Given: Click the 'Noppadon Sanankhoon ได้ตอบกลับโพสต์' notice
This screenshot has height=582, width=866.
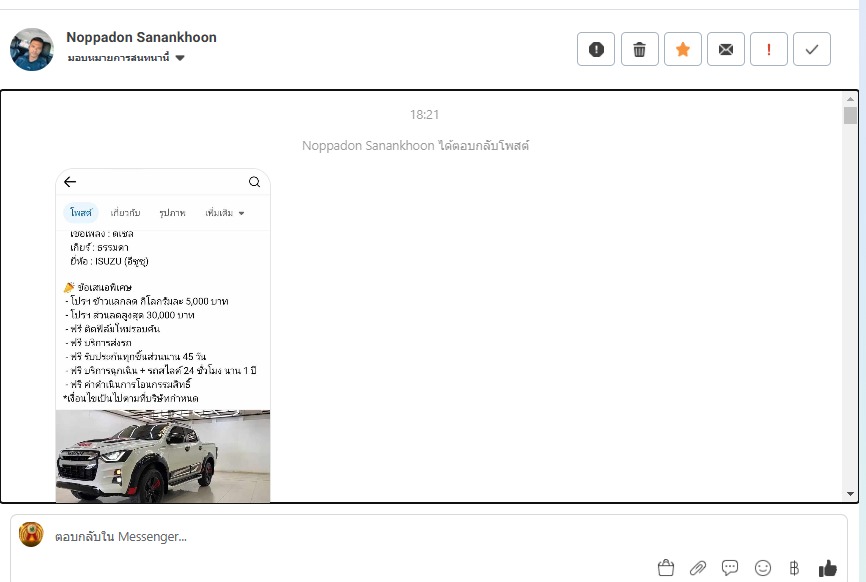Looking at the screenshot, I should 415,146.
